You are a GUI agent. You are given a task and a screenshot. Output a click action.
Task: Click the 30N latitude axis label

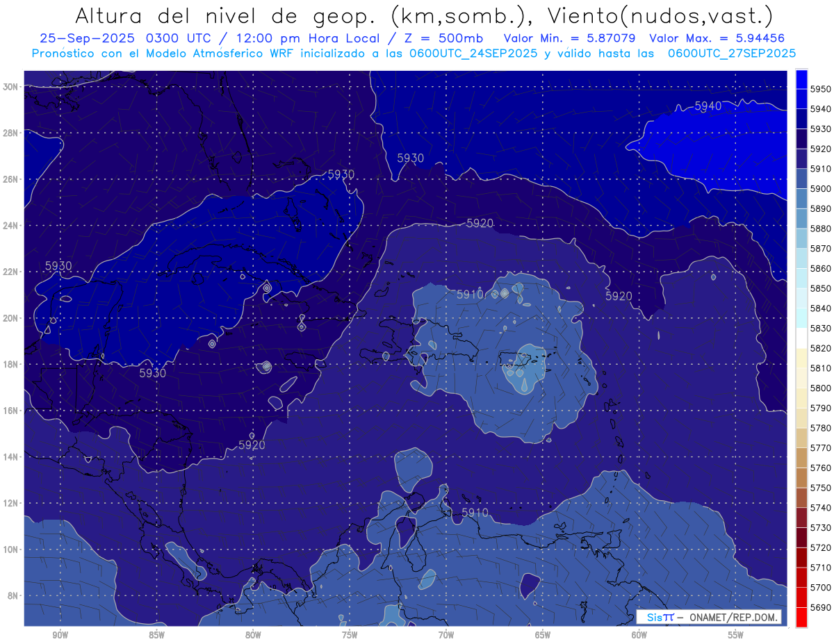(x=10, y=87)
